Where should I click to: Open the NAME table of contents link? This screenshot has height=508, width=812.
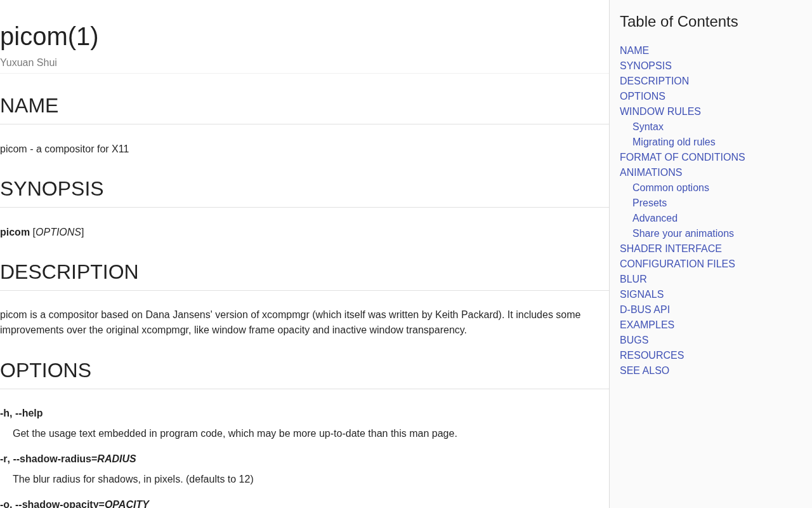point(634,51)
